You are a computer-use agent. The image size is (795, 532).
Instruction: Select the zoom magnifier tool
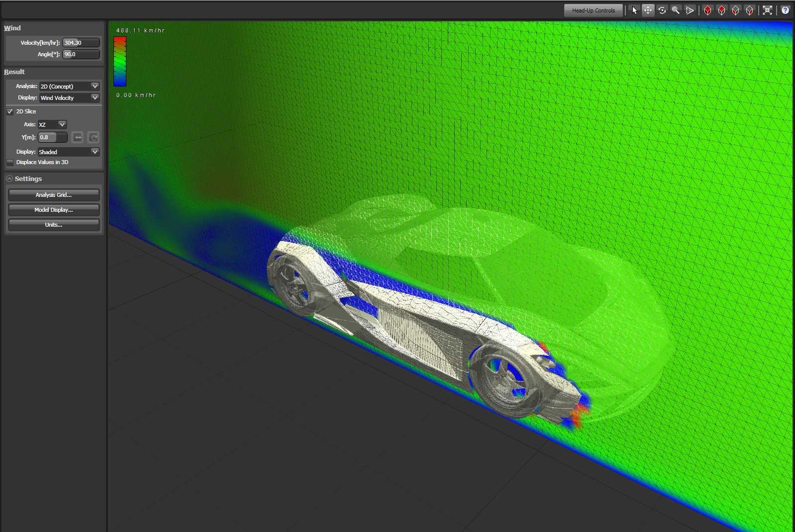pyautogui.click(x=676, y=10)
